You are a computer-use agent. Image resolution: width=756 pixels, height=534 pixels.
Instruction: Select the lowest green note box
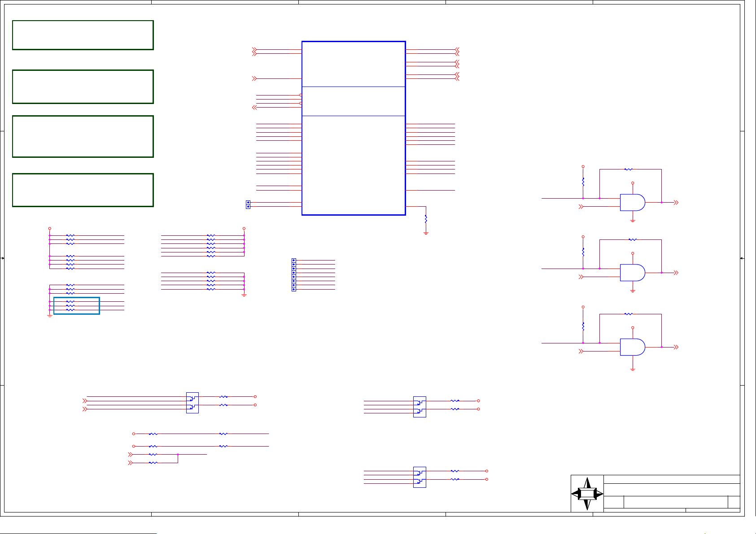pyautogui.click(x=83, y=190)
